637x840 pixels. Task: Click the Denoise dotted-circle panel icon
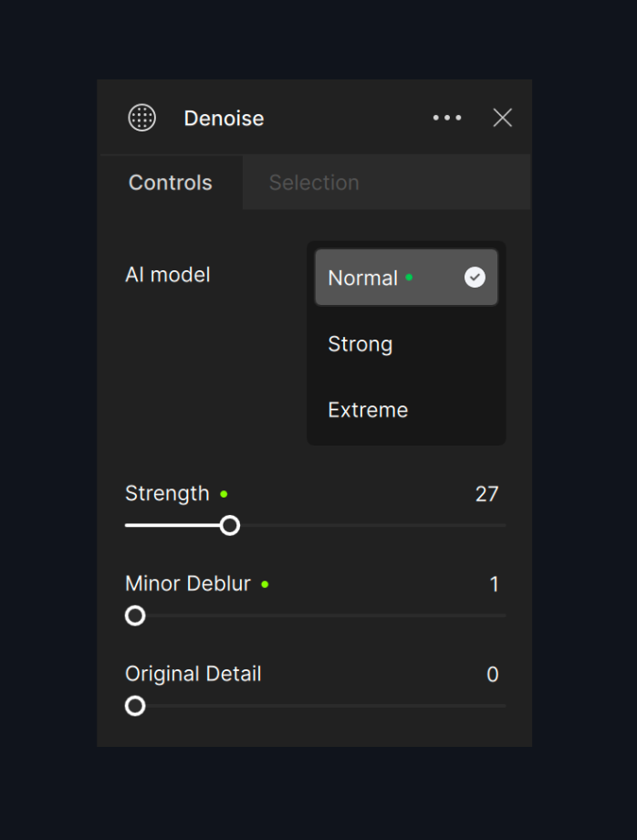click(x=142, y=118)
